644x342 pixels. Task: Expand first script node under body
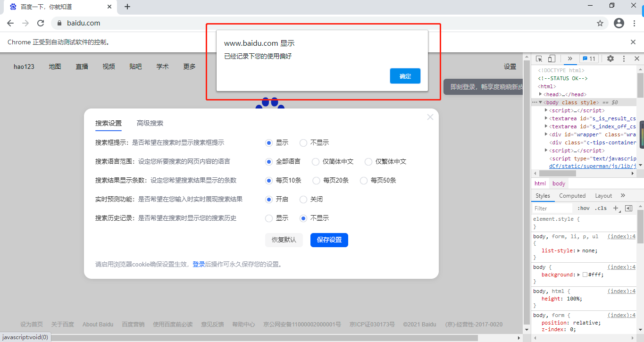click(546, 110)
